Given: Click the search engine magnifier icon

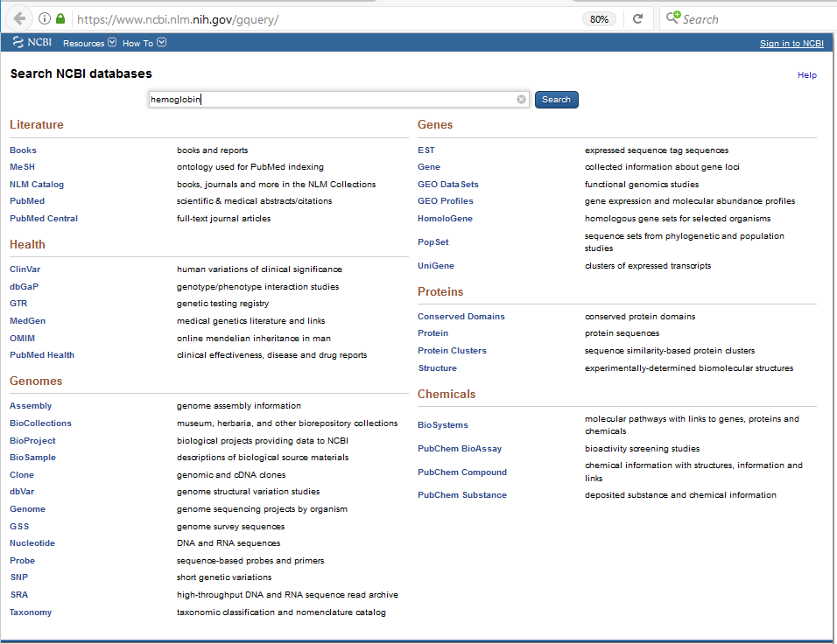Looking at the screenshot, I should point(672,18).
